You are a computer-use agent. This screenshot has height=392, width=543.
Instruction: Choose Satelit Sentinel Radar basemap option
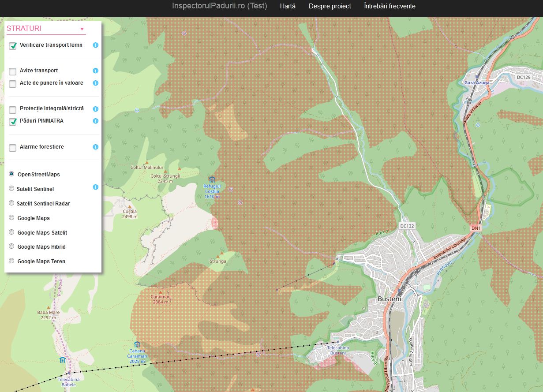(x=11, y=203)
